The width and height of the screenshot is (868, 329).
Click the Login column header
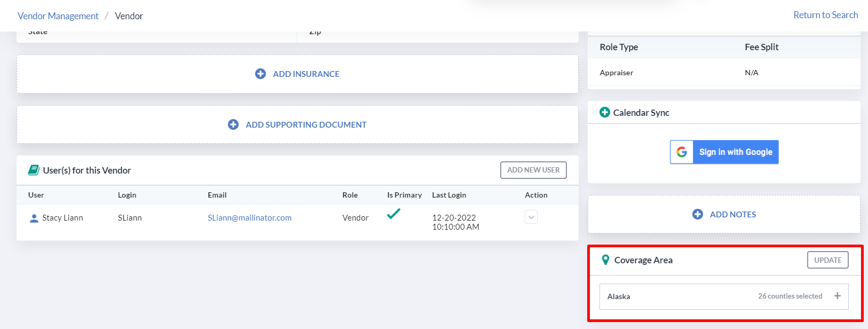click(x=127, y=195)
